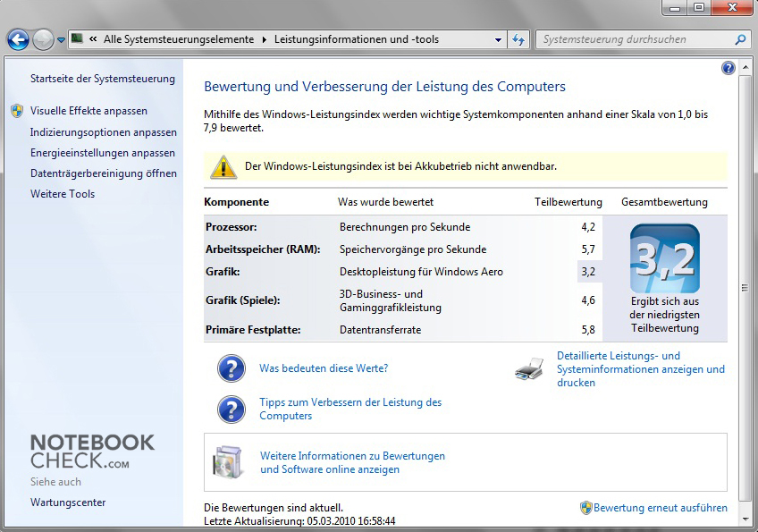Click the vertical scrollbar thumb
Image resolution: width=758 pixels, height=532 pixels.
(745, 288)
